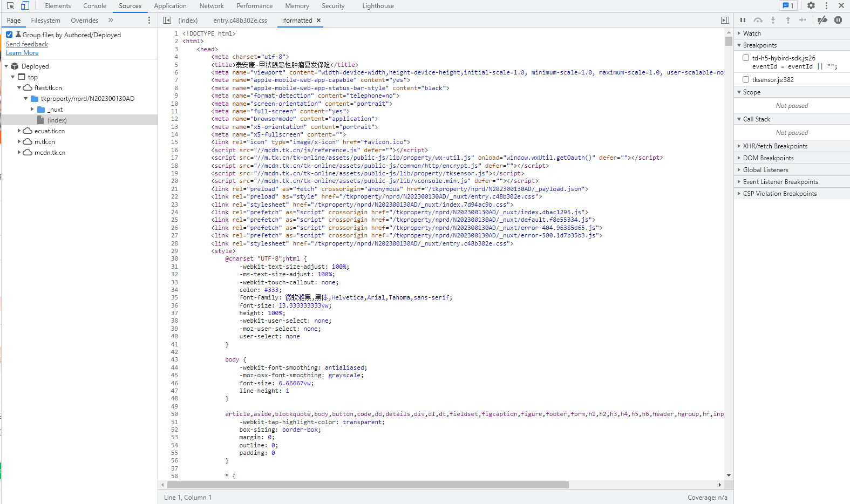Toggle Group files by Authored/Deployed checkbox

pyautogui.click(x=9, y=35)
